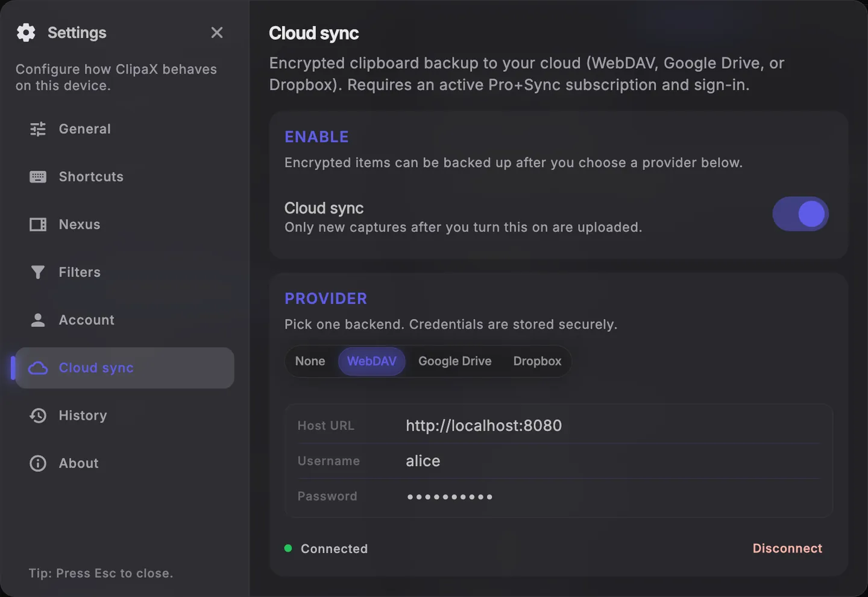Click the 'Host URL' label
Screen dimensions: 868x597
coord(326,426)
